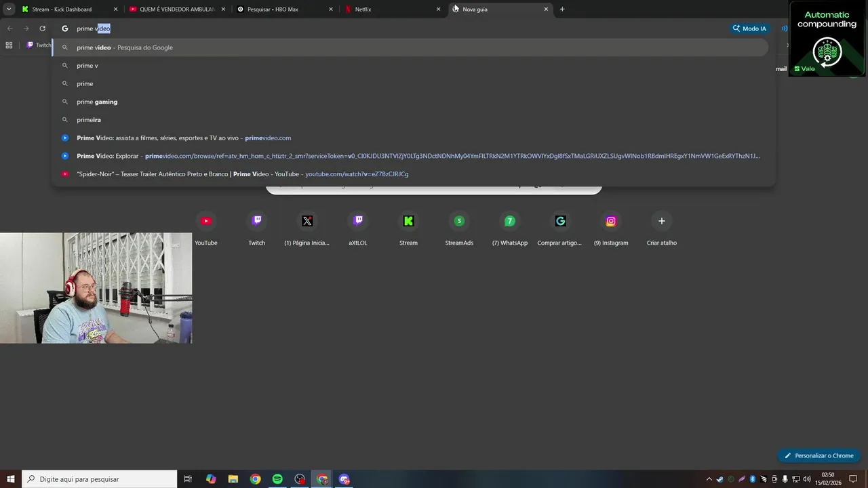Open the tab search dropdown arrow
This screenshot has height=488, width=868.
coord(9,9)
